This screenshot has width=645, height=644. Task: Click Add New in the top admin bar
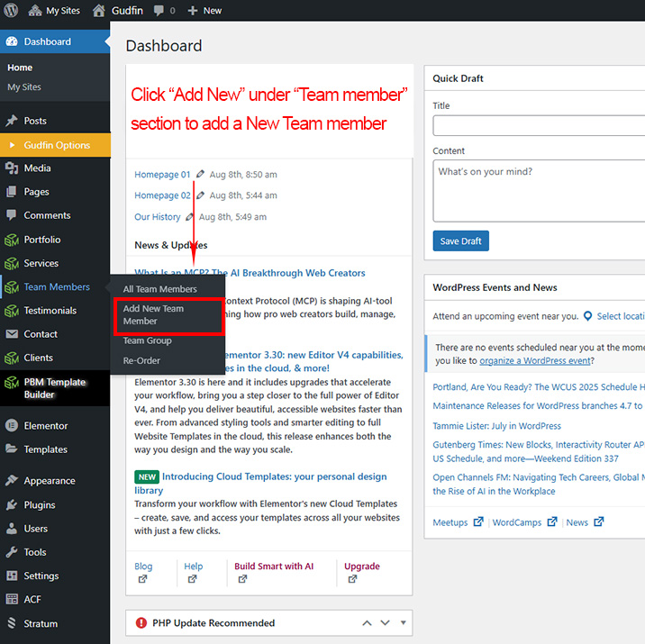click(x=204, y=11)
